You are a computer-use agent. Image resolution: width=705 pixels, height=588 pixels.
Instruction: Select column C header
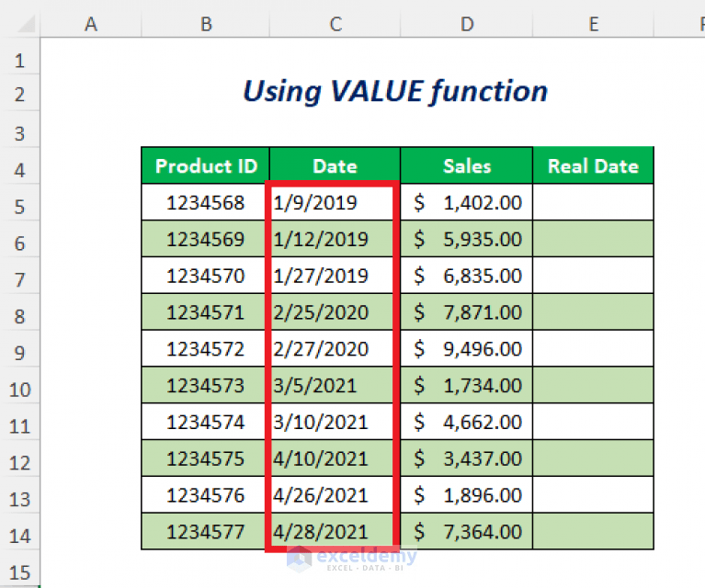[335, 24]
